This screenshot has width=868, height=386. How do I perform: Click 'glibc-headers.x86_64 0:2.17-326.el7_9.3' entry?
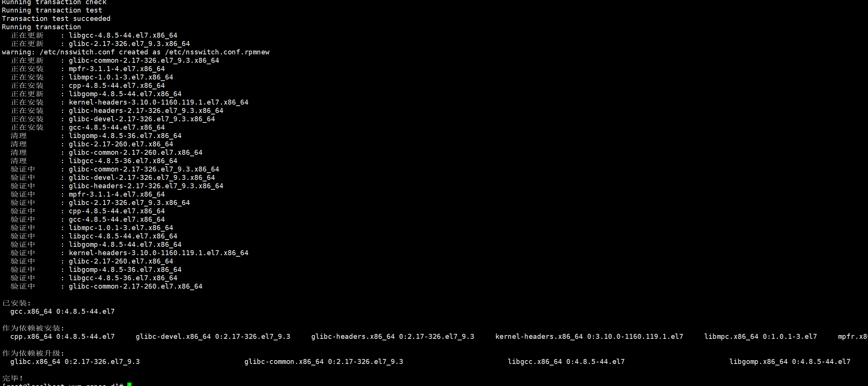(x=393, y=337)
